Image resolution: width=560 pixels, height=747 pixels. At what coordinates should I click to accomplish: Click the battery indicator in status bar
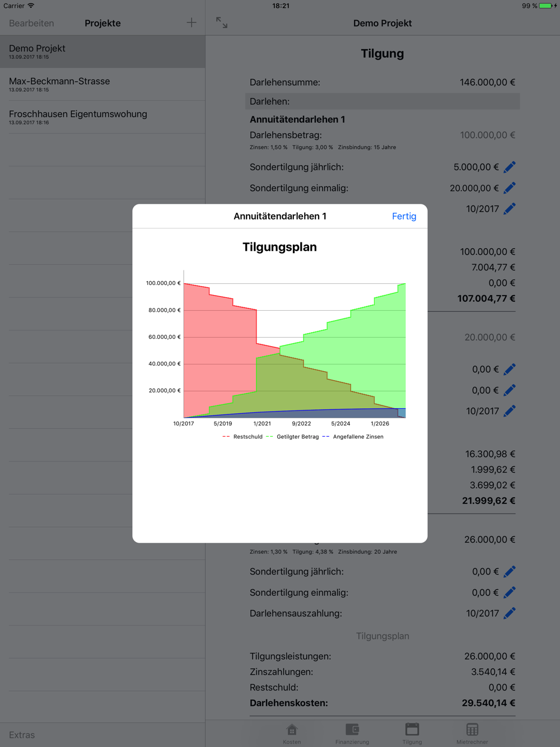point(545,6)
